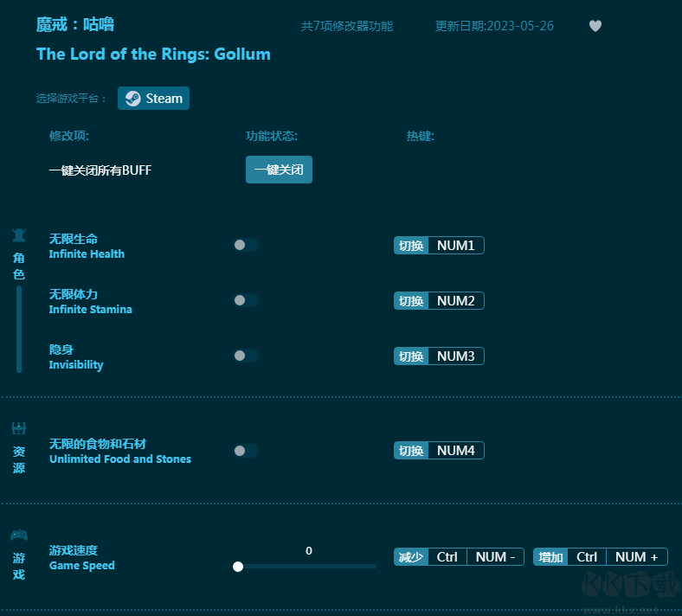Click the 切换 label for Infinite Health
Viewport: 682px width, 616px height.
[411, 246]
